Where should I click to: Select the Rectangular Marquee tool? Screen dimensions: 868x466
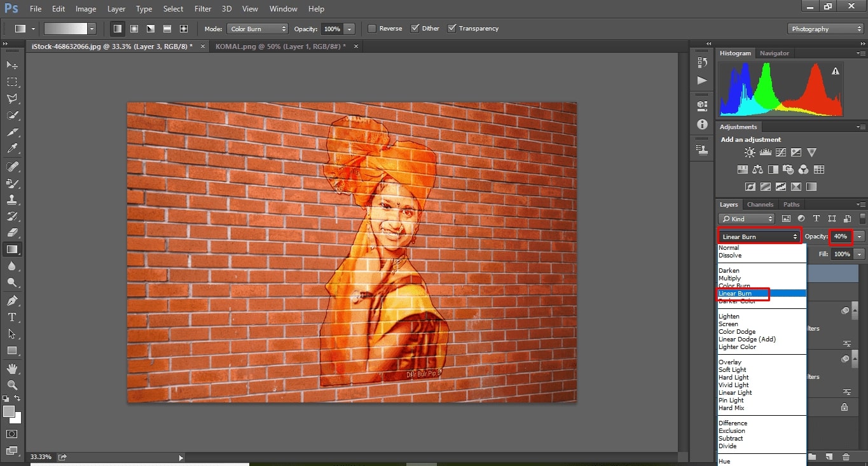coord(12,82)
